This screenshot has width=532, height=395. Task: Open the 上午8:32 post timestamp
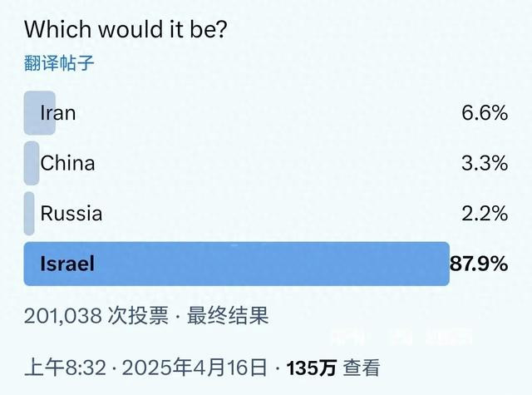(65, 368)
